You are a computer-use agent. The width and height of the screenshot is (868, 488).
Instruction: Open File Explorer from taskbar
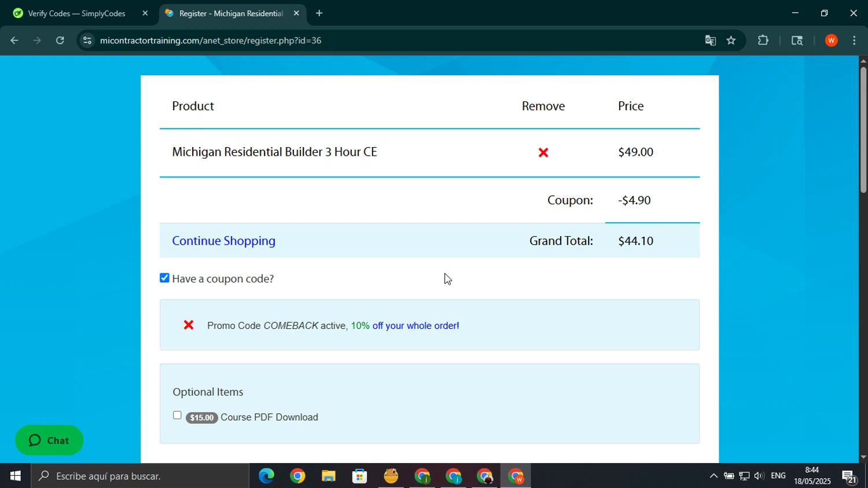[329, 476]
